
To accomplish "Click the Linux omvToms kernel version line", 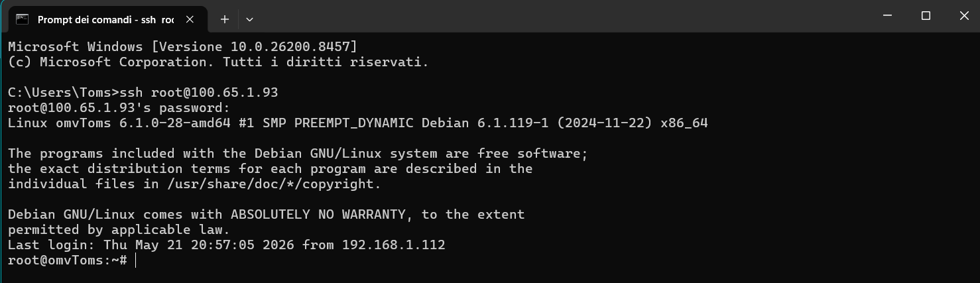I will point(358,123).
